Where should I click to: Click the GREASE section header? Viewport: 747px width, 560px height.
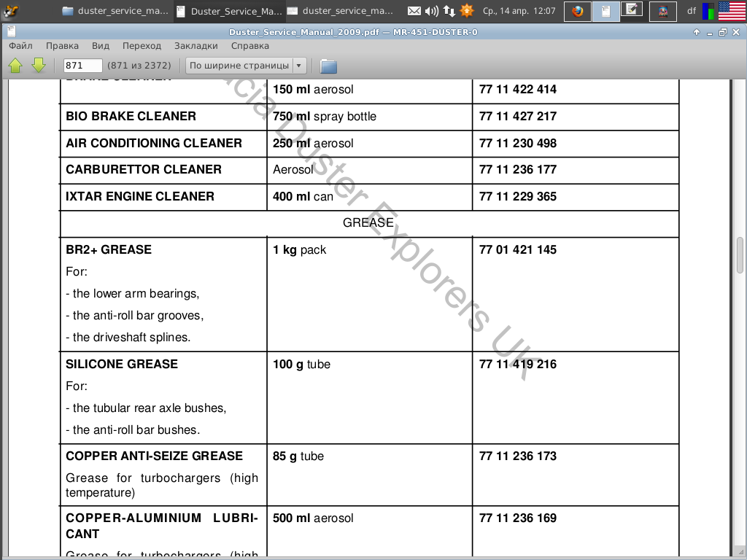(x=368, y=223)
